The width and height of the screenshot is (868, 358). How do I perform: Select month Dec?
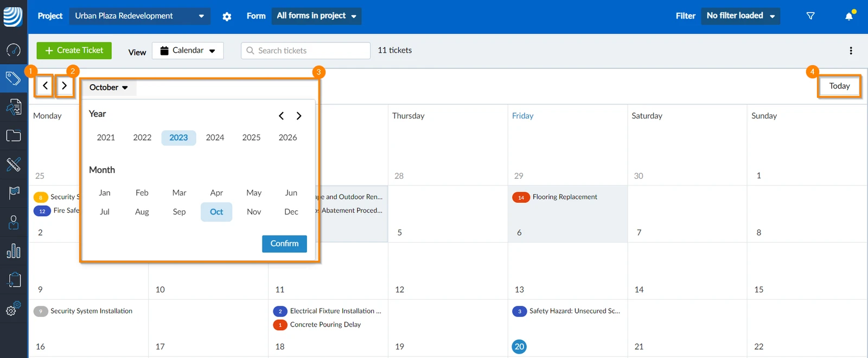pyautogui.click(x=291, y=212)
